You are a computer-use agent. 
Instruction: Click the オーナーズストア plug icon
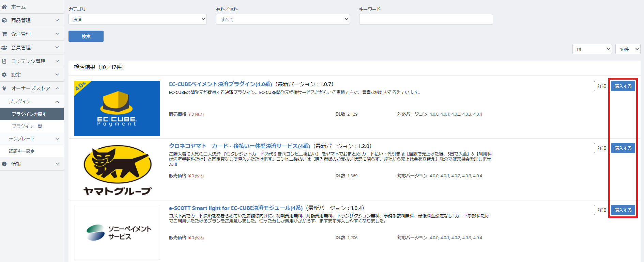pyautogui.click(x=4, y=88)
